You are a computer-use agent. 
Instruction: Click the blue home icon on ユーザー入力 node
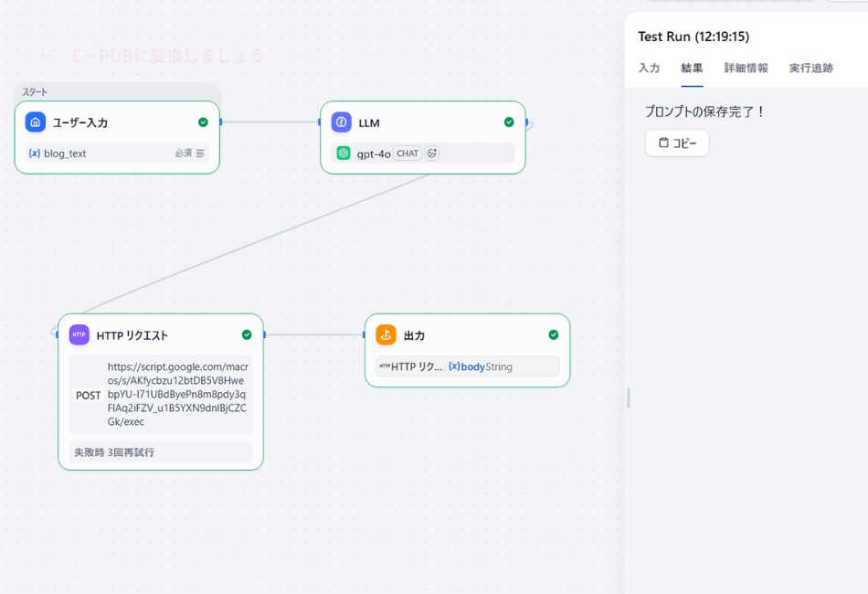tap(36, 122)
